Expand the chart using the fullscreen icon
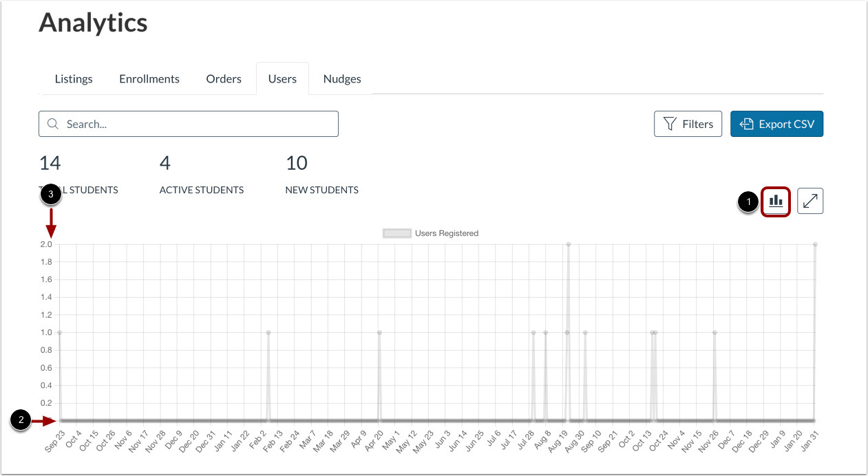Image resolution: width=868 pixels, height=476 pixels. [x=810, y=201]
